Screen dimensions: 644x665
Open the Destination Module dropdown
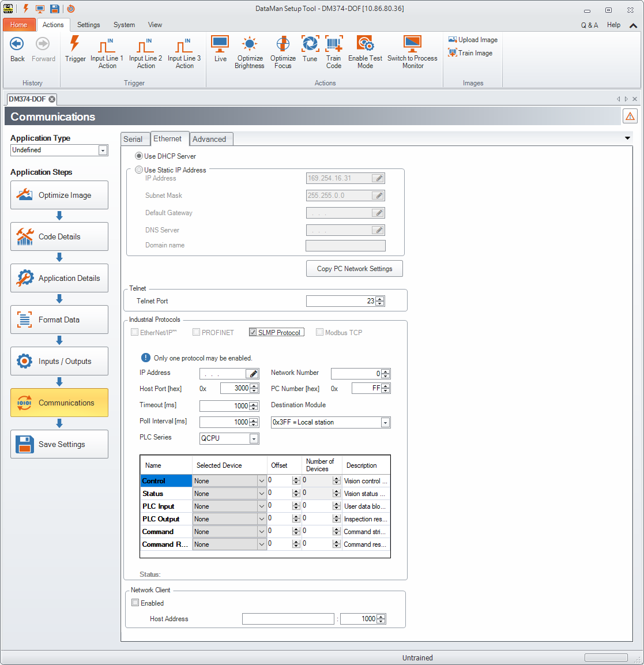coord(385,423)
